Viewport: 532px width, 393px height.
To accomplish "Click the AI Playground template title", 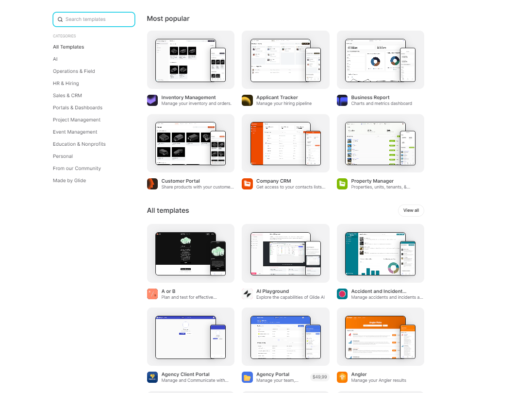I will [272, 291].
